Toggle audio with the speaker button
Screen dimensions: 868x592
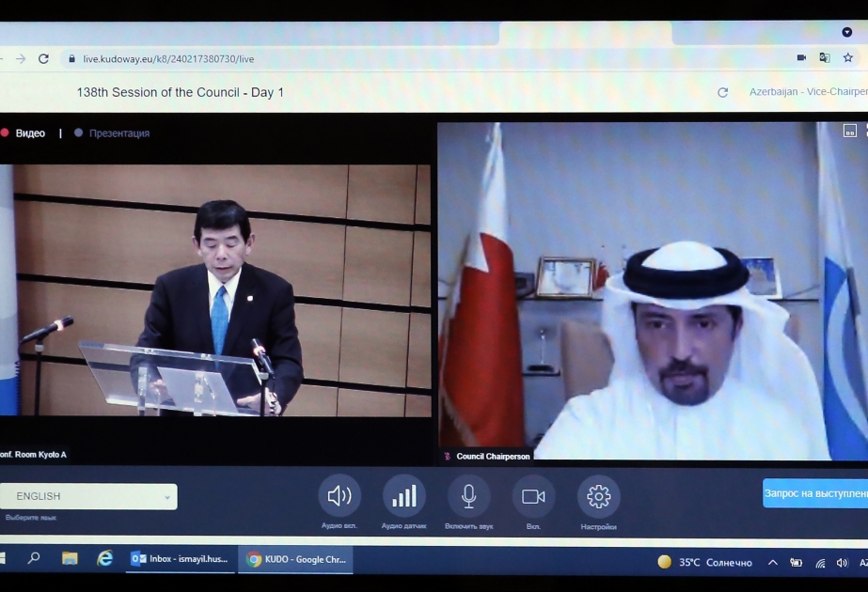tap(339, 496)
